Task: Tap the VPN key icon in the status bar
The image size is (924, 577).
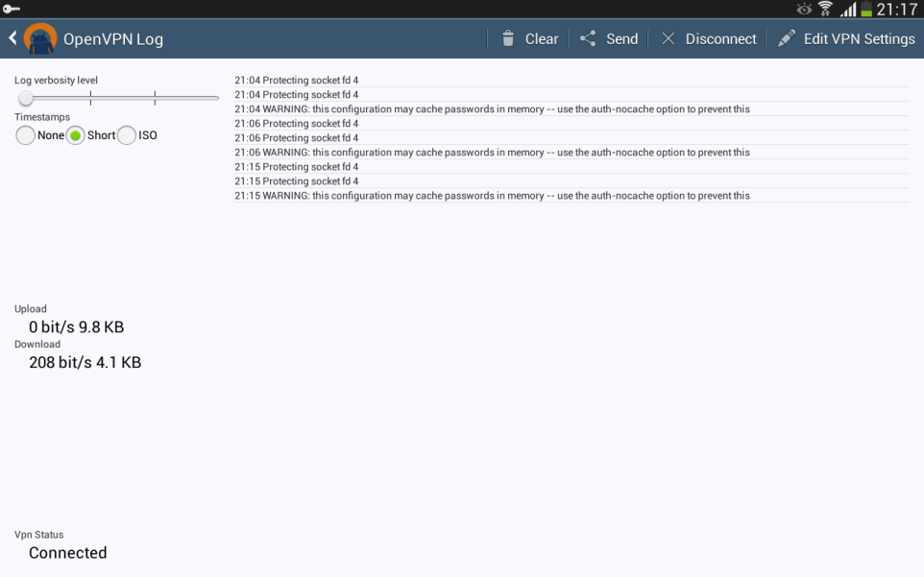Action: point(12,9)
